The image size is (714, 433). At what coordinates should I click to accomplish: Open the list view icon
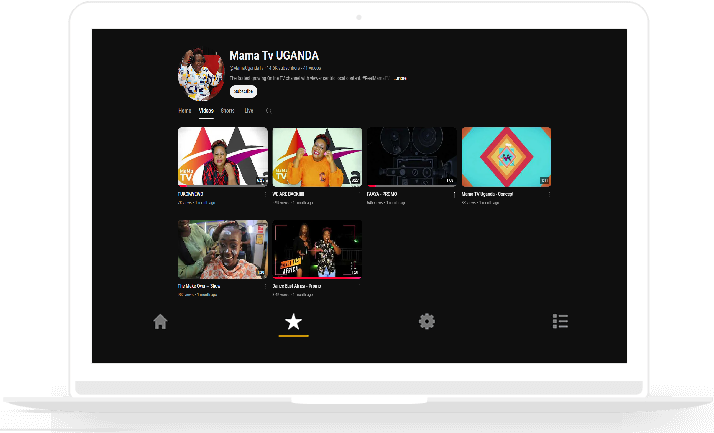point(560,321)
